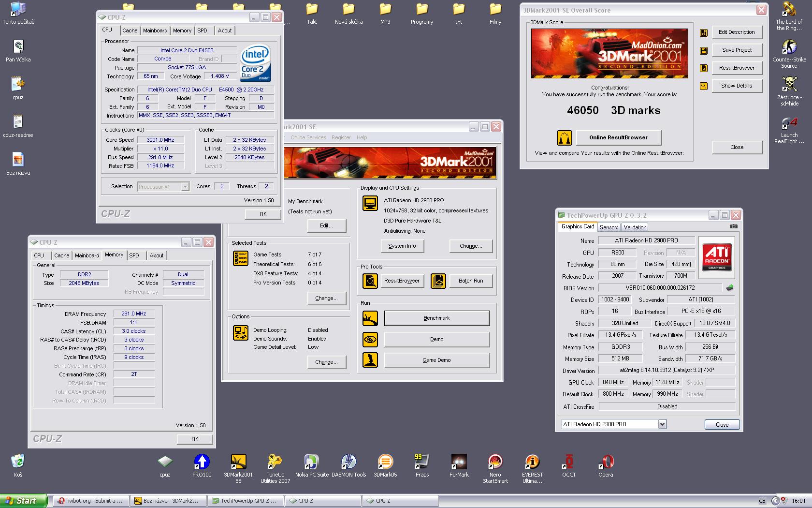Viewport: 812px width, 508px height.
Task: Launch Opera browser shortcut
Action: [x=606, y=465]
